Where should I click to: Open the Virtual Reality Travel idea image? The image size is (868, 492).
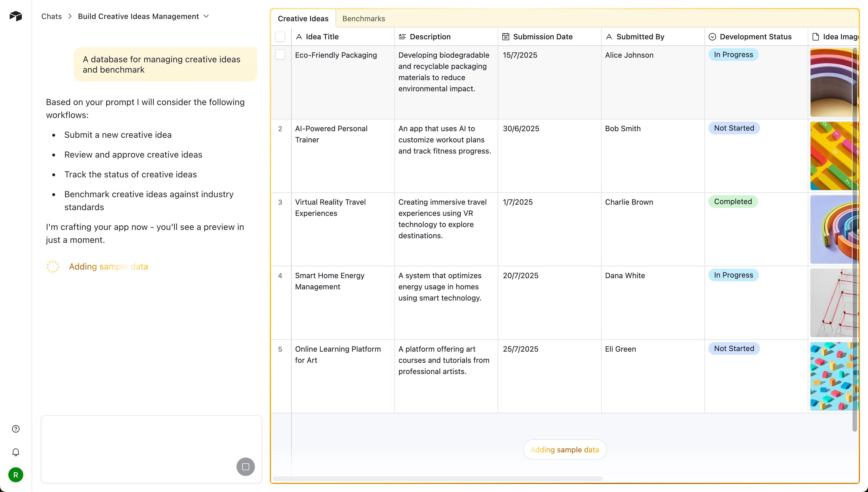point(834,229)
